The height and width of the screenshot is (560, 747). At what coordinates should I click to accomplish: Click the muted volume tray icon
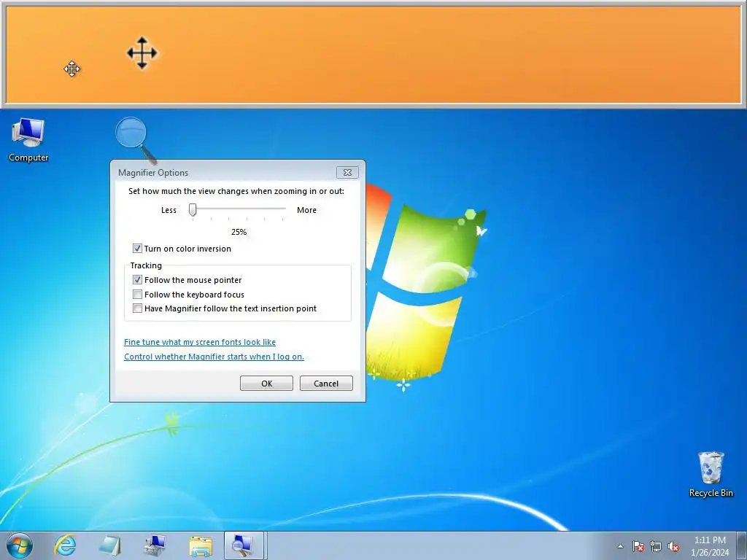point(673,546)
